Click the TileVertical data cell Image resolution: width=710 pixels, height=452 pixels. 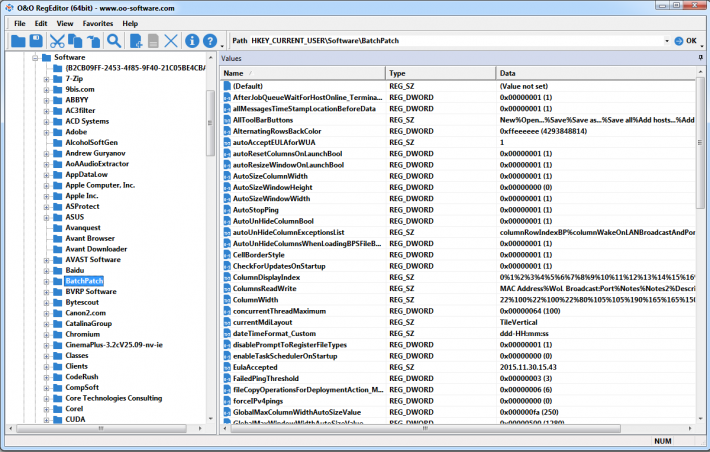point(518,322)
